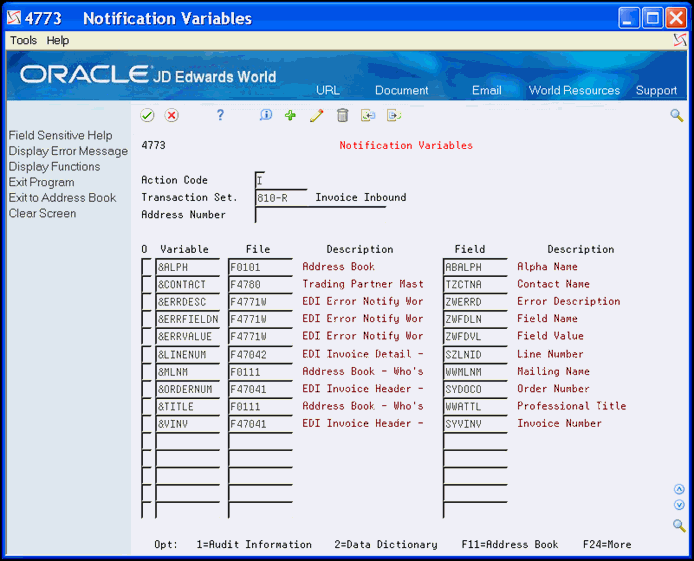Click 'Trading Partner Mast' description text

coord(363,284)
